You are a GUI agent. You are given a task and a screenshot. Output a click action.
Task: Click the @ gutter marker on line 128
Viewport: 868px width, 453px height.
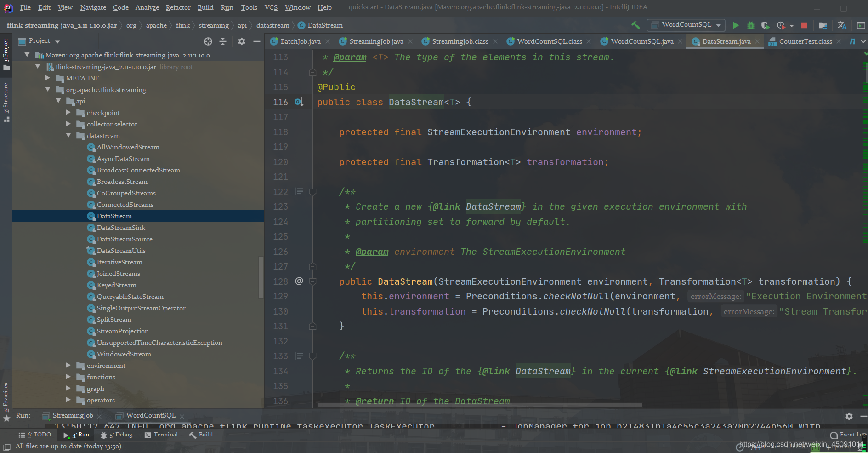(x=299, y=281)
